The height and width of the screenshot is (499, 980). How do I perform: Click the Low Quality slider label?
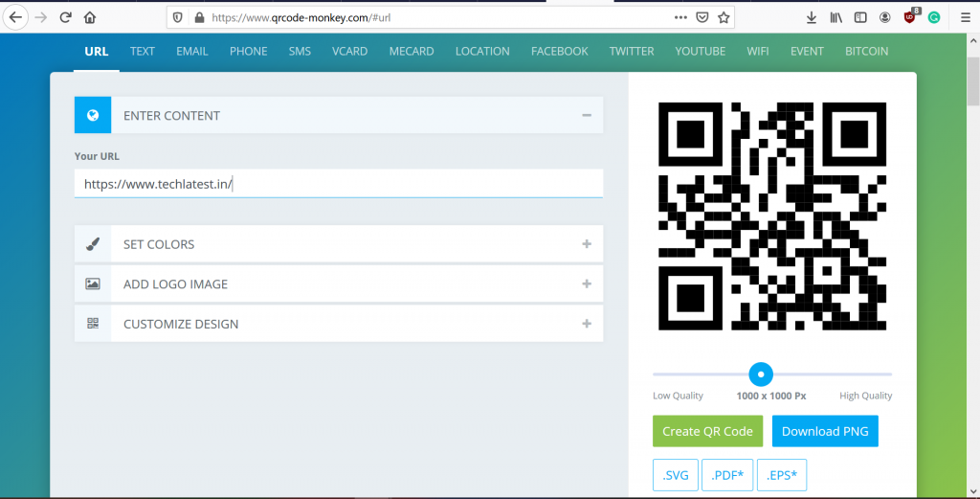[679, 396]
